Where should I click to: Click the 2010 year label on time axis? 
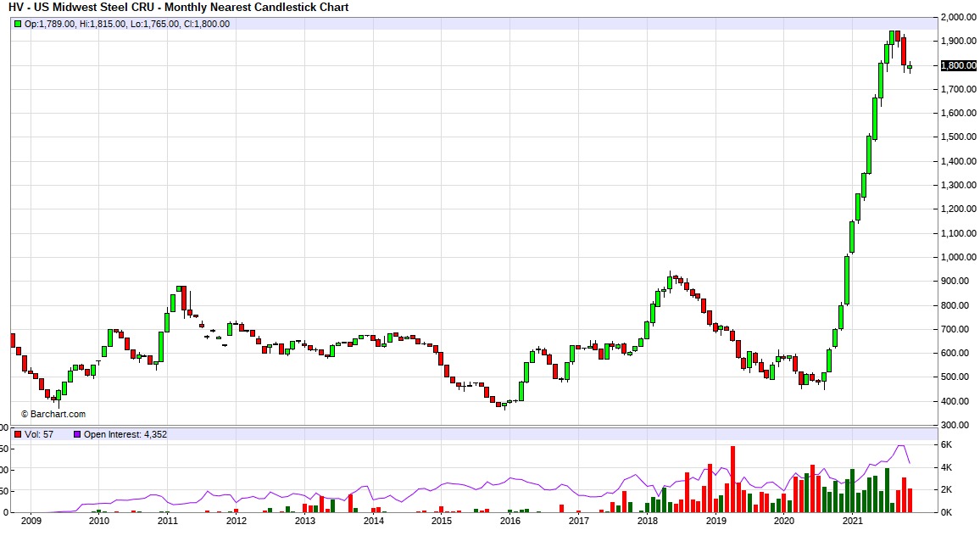(x=98, y=521)
